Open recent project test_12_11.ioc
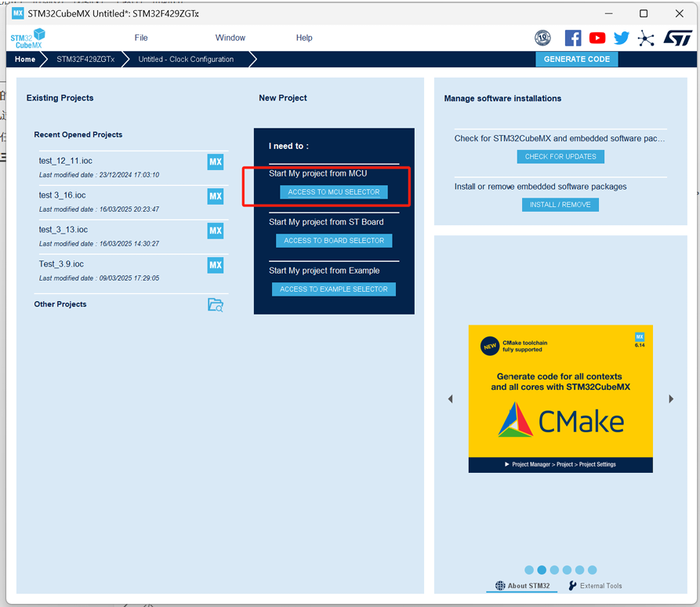Screen dimensions: 700x607 click(x=65, y=161)
